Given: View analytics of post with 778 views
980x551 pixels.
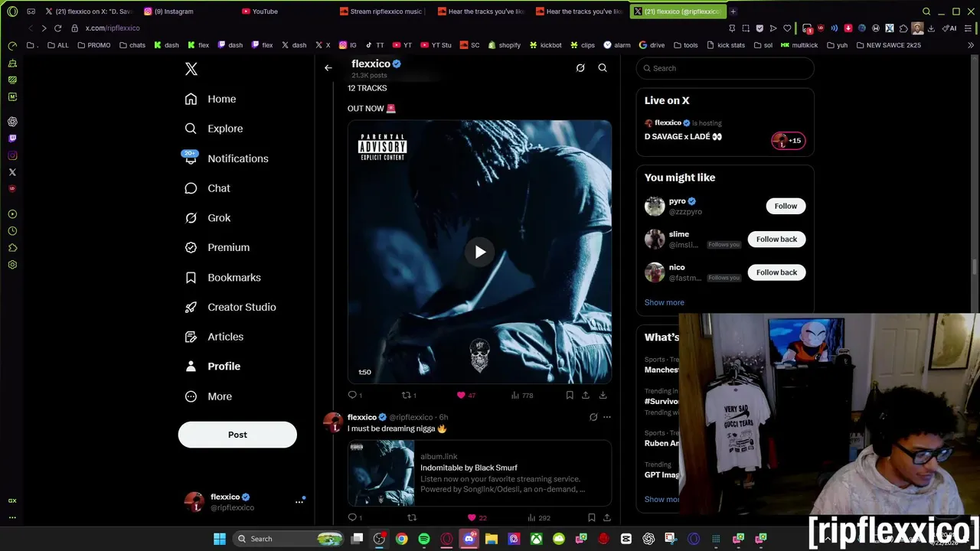Looking at the screenshot, I should coord(515,396).
